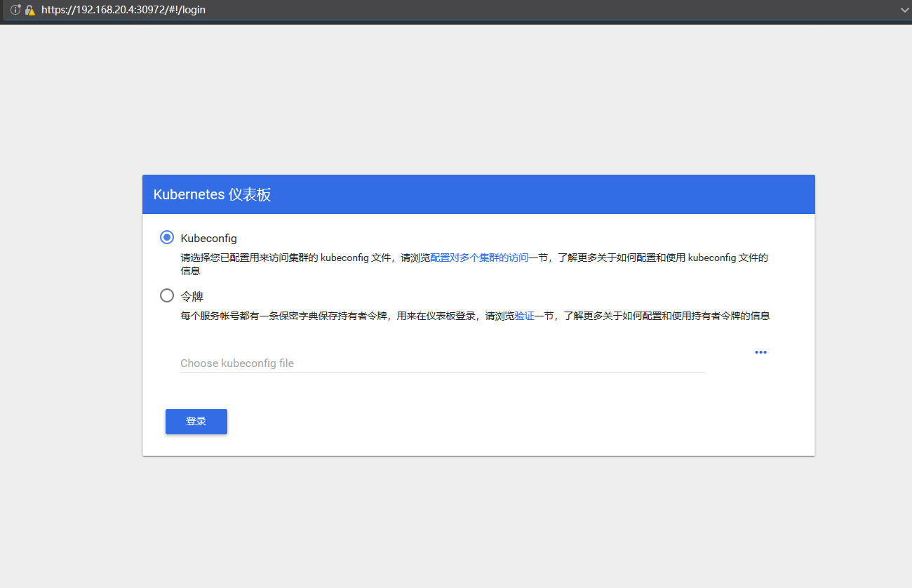
Task: Select the 令牌 token radio option
Action: (x=167, y=295)
